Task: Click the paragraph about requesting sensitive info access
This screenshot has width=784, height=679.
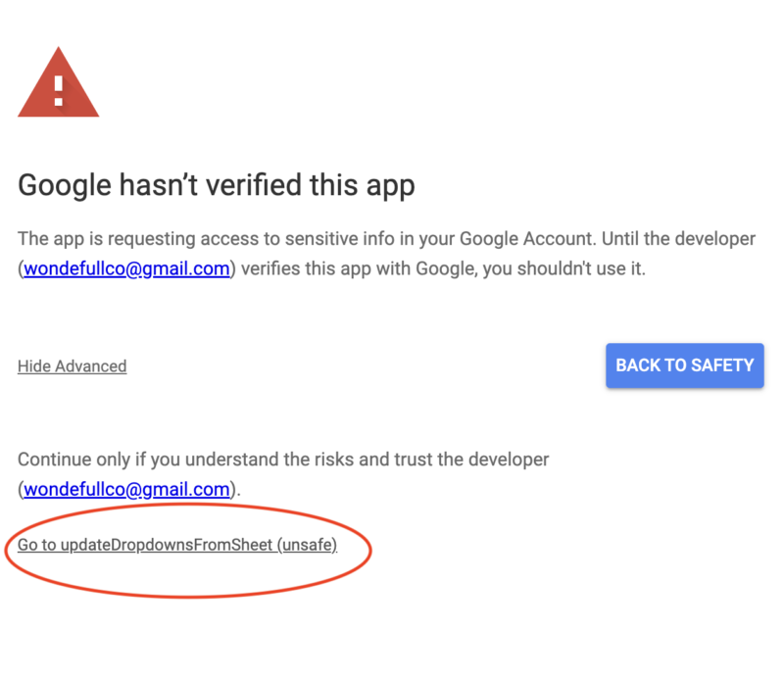Action: (386, 254)
